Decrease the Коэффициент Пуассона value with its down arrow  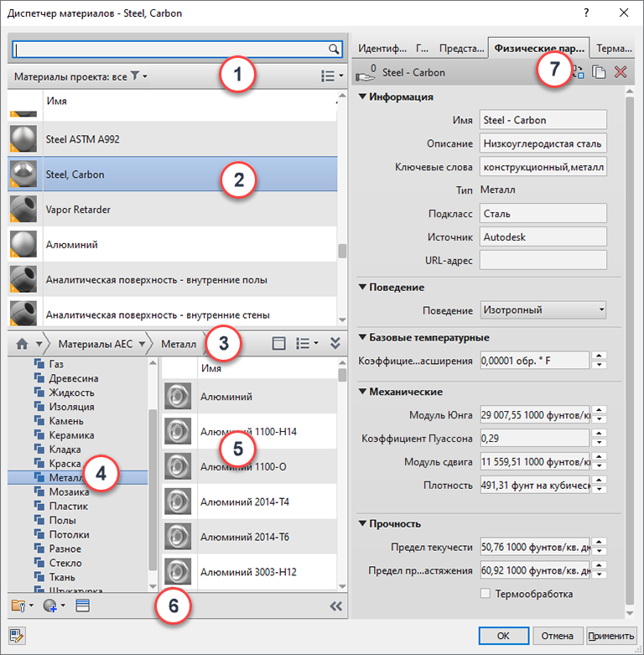pos(599,443)
